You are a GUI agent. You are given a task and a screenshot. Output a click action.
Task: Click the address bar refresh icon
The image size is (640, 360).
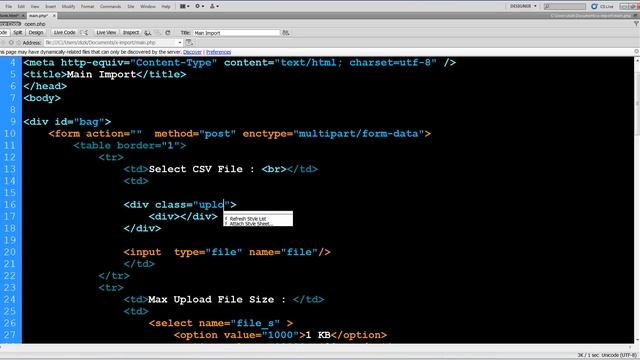(11, 42)
